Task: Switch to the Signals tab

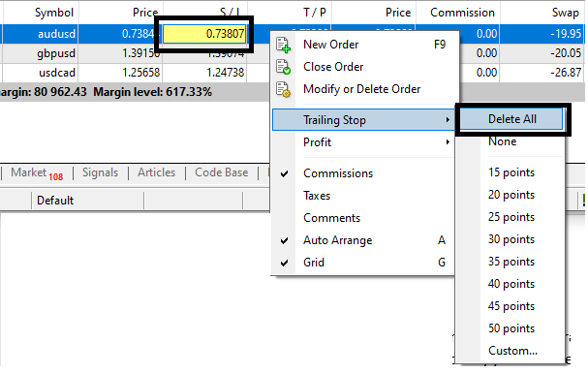Action: coord(100,172)
